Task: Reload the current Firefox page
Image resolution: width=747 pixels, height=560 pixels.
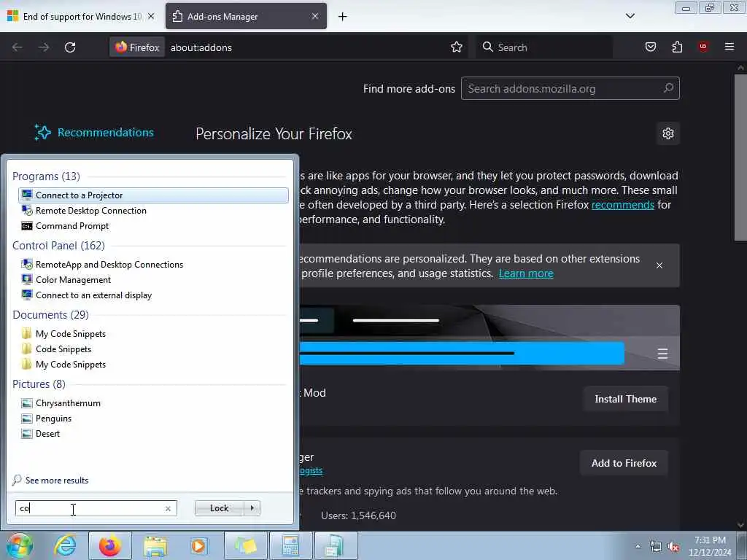Action: [x=70, y=47]
